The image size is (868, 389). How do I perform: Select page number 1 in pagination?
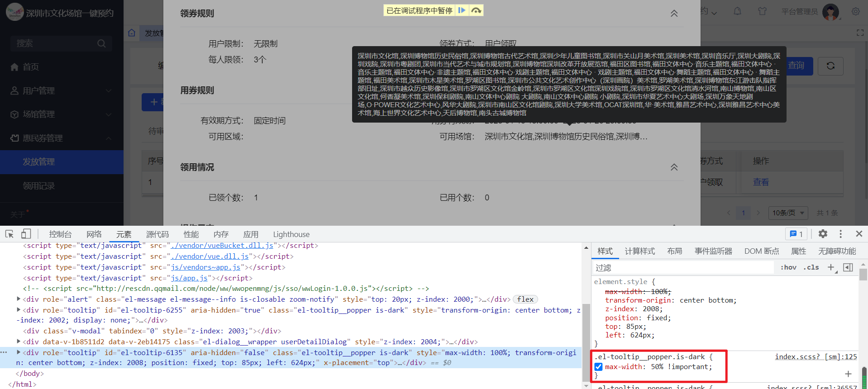coord(743,213)
